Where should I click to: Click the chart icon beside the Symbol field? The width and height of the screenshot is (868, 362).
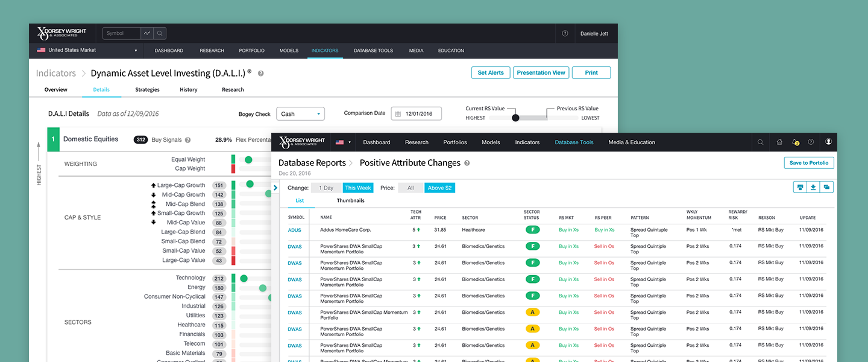tap(147, 34)
